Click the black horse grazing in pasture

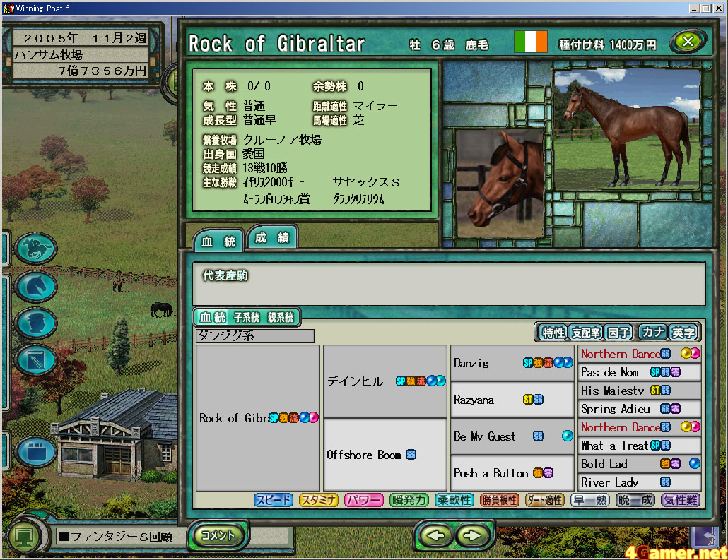point(162,309)
